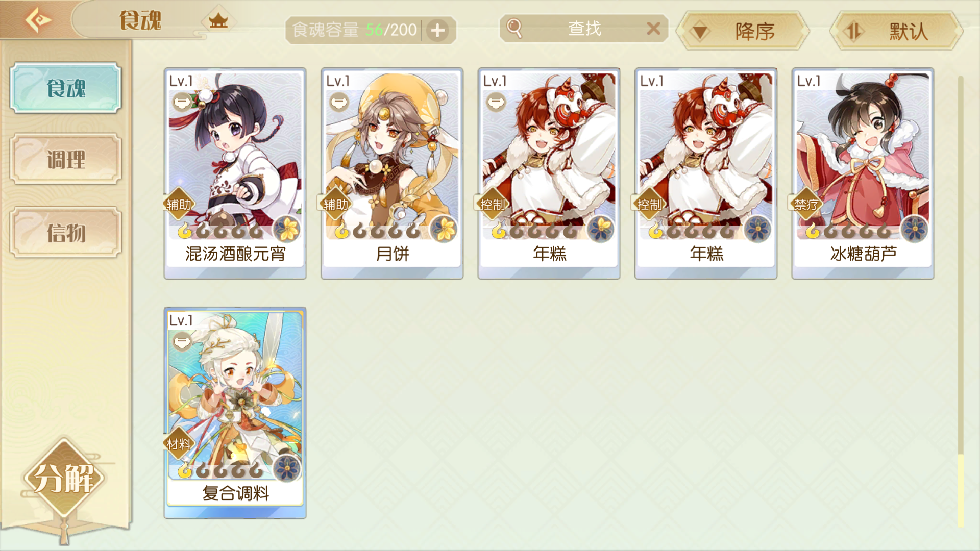
Task: Toggle the 降序 sort order
Action: tap(743, 31)
